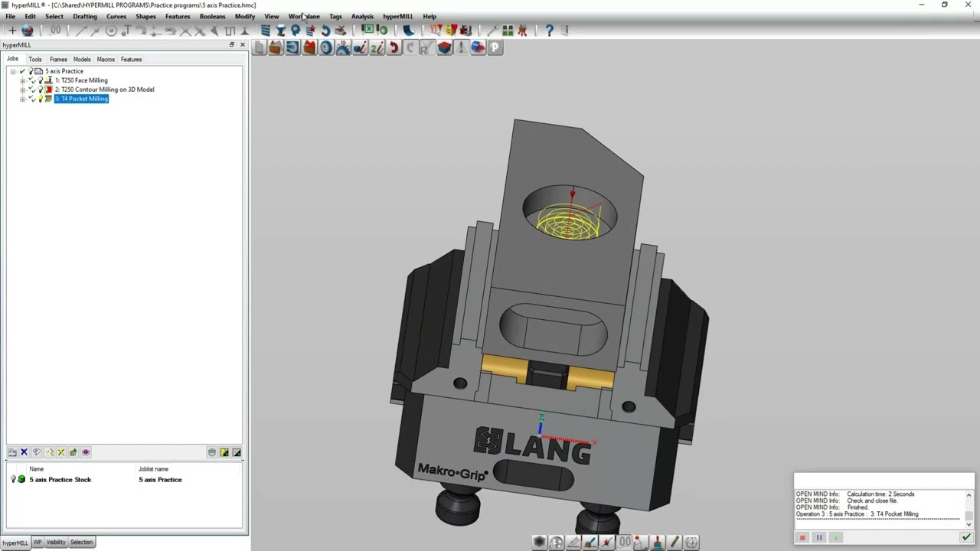Click the four green squares layout icon
Image resolution: width=980 pixels, height=551 pixels.
(x=508, y=31)
